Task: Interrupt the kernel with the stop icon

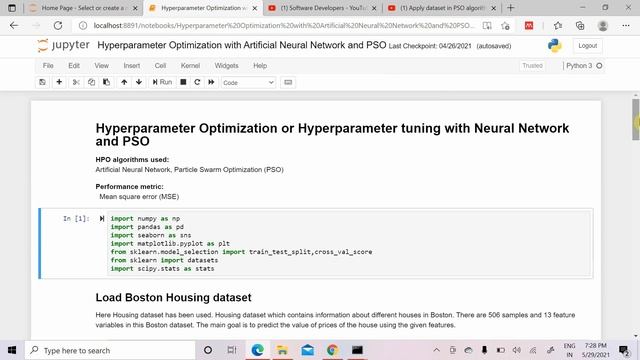Action: (x=183, y=82)
